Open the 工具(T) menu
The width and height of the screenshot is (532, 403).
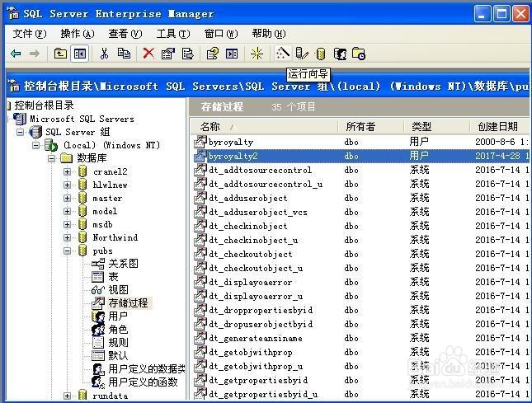click(173, 34)
